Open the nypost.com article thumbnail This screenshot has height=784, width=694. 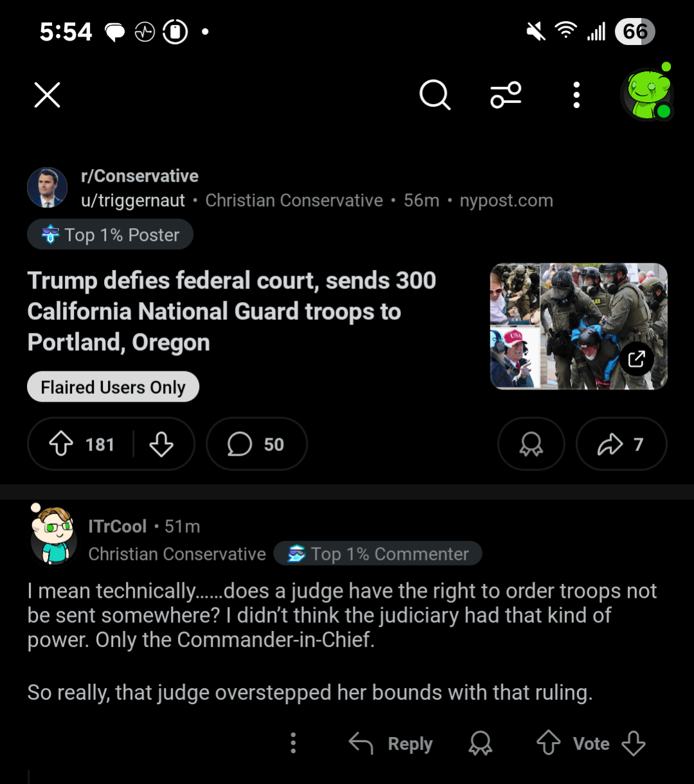point(578,326)
